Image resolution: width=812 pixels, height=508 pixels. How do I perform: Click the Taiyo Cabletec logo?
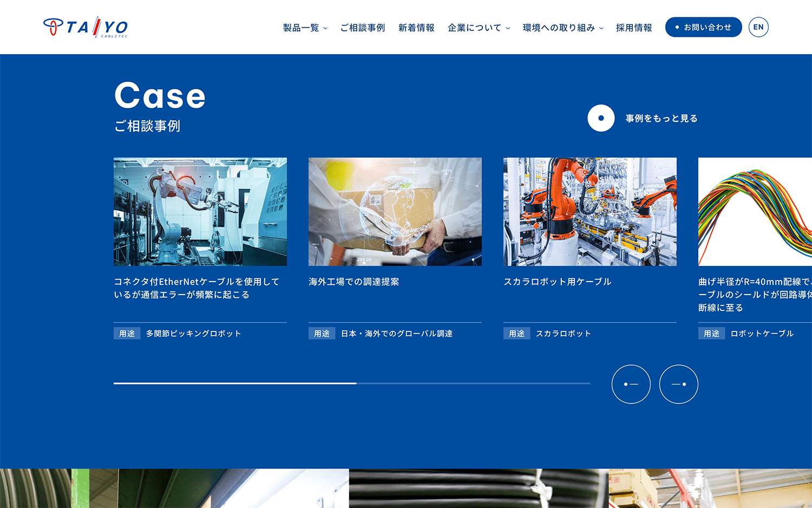pos(86,27)
